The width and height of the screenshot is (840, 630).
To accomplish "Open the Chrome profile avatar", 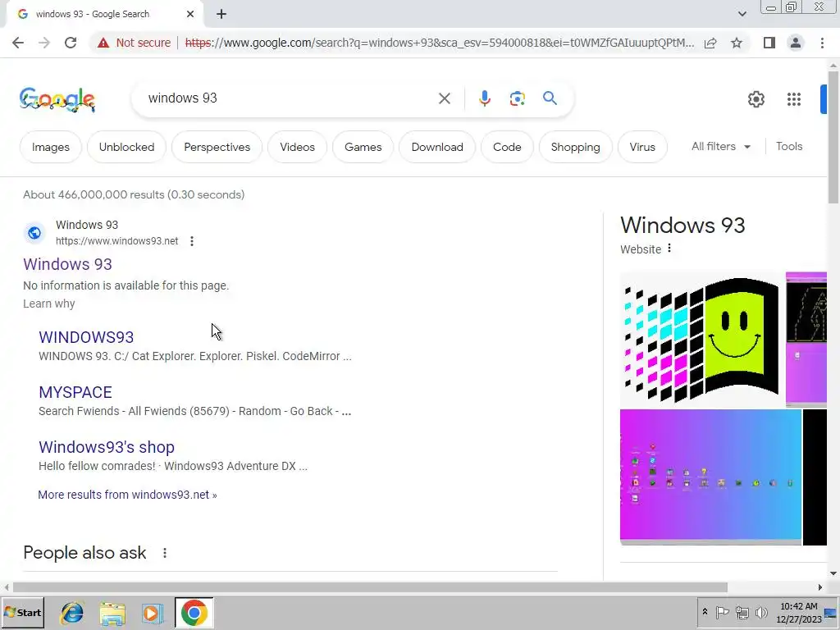I will coord(796,43).
